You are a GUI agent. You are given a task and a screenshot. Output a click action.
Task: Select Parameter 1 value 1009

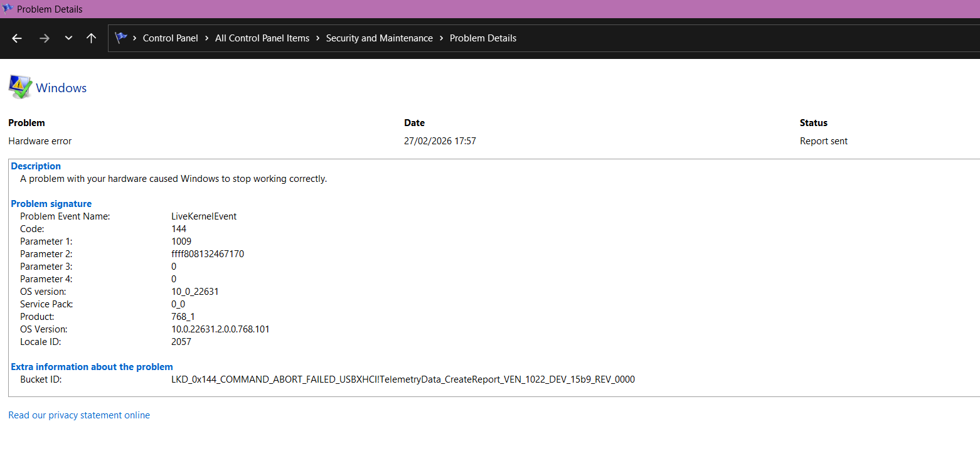[181, 241]
